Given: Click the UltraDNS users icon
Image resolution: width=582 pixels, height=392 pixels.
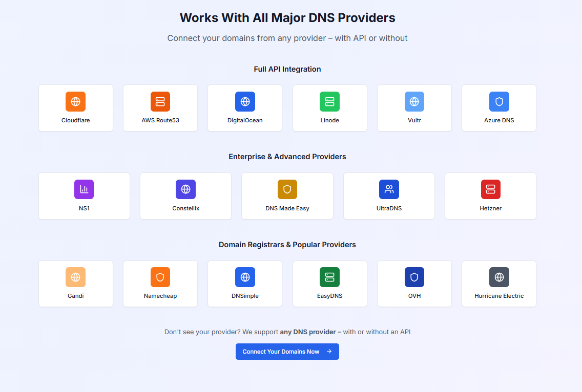Looking at the screenshot, I should (389, 189).
